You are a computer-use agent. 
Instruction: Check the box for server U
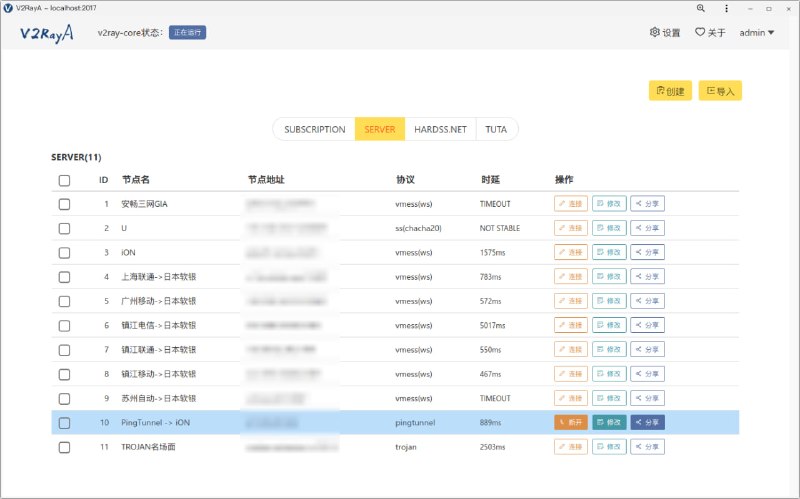(64, 229)
